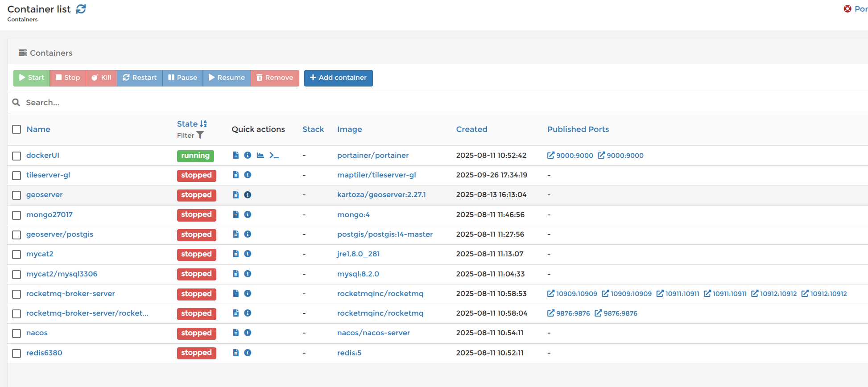
Task: Open logs icon for mycat2 row
Action: coord(236,254)
